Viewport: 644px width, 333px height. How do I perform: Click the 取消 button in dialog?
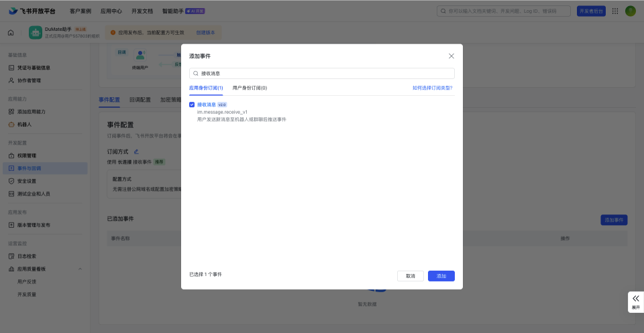click(411, 276)
